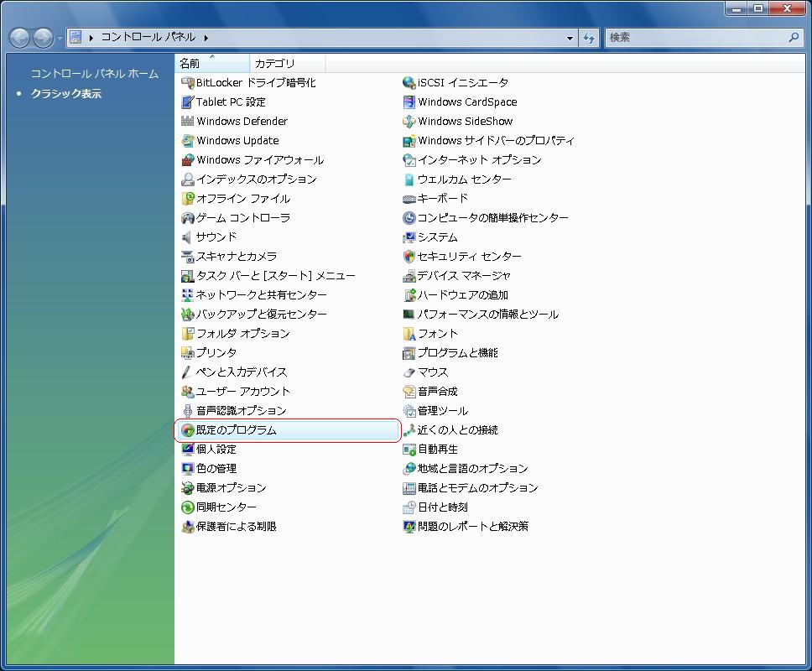
Task: Click the 検索 search box
Action: point(696,38)
